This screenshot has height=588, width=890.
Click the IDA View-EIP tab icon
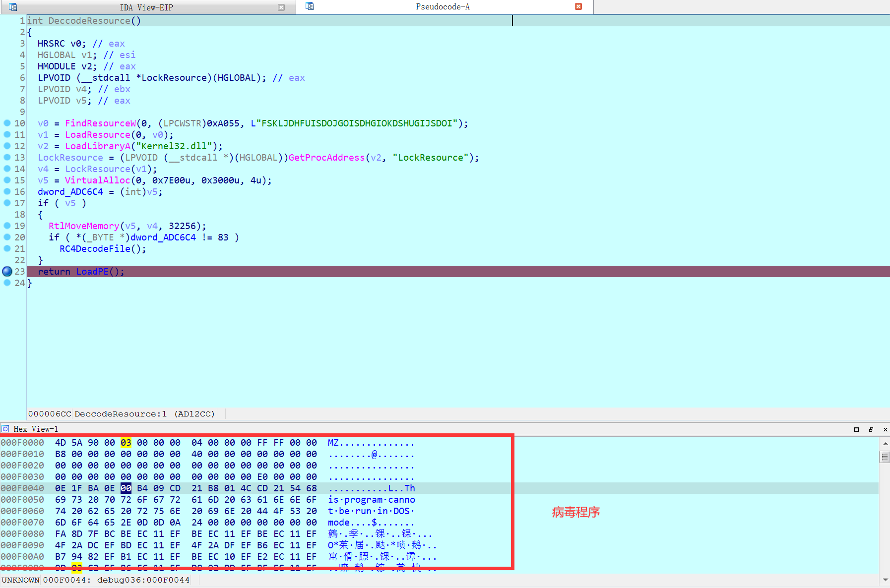13,7
